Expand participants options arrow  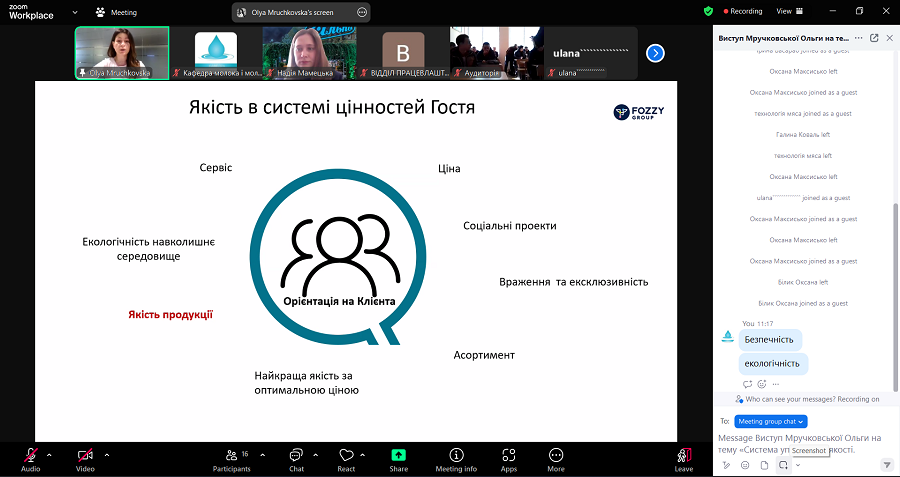263,455
